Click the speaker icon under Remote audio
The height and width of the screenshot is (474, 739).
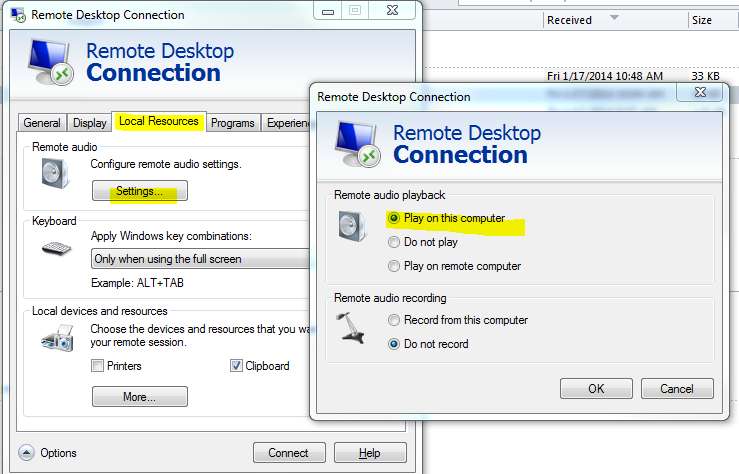(x=55, y=173)
